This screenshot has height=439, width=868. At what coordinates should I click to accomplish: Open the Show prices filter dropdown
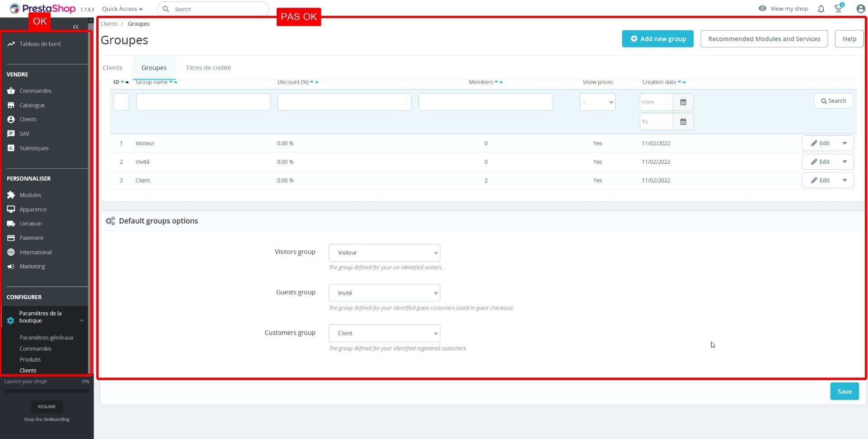tap(597, 102)
